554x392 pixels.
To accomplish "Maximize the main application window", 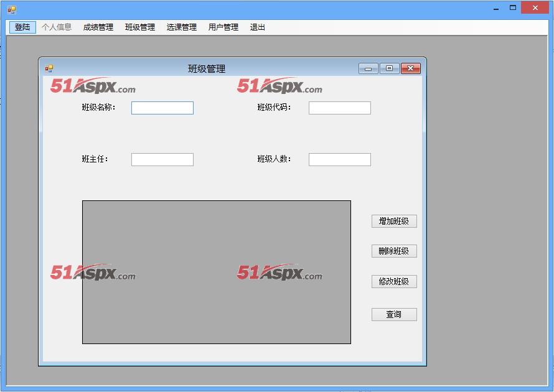I will pos(513,7).
